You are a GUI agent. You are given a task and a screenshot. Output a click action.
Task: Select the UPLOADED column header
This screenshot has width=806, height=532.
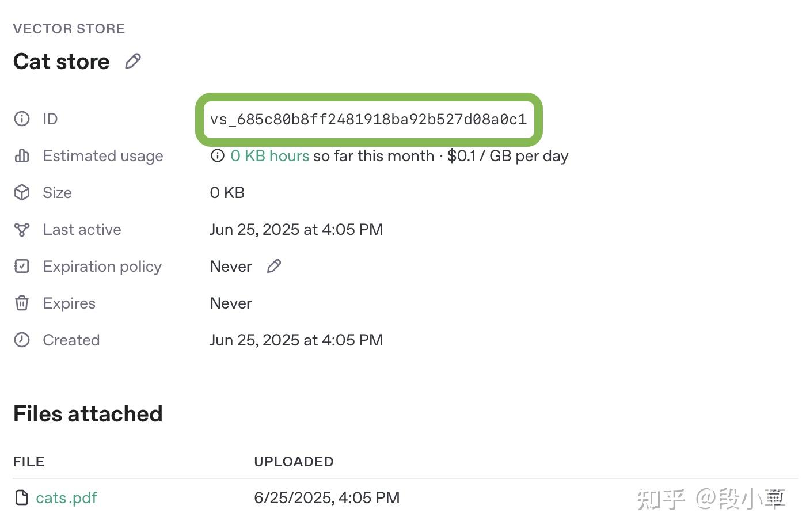(x=294, y=461)
